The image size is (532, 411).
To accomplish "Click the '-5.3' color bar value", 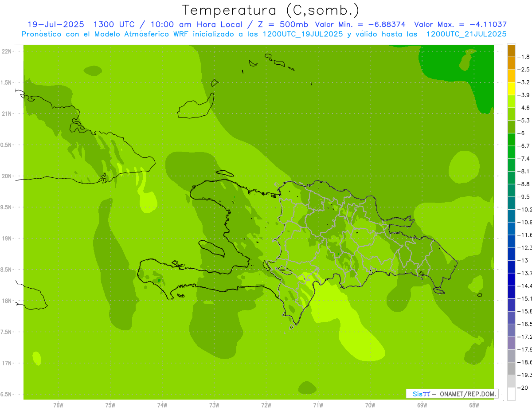I will point(524,120).
